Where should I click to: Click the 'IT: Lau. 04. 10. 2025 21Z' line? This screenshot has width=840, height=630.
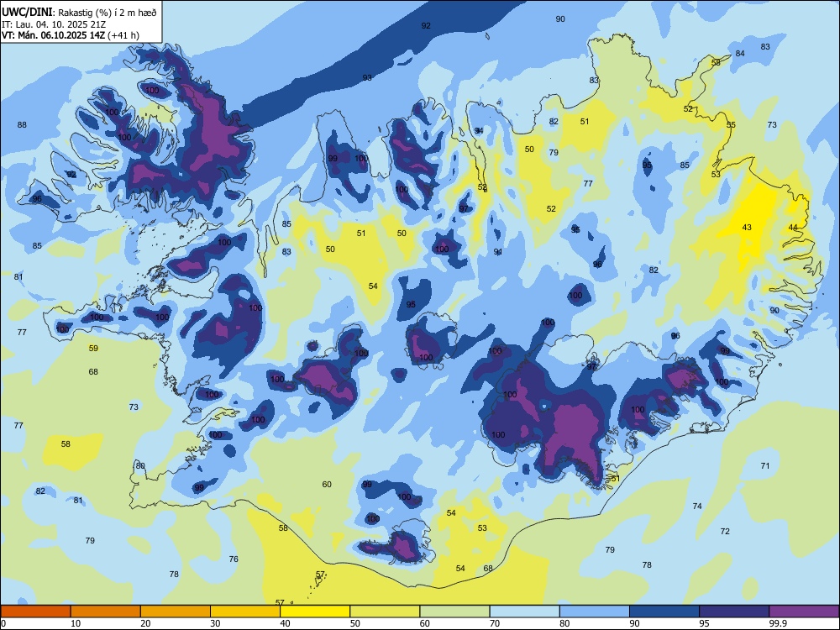click(x=54, y=24)
